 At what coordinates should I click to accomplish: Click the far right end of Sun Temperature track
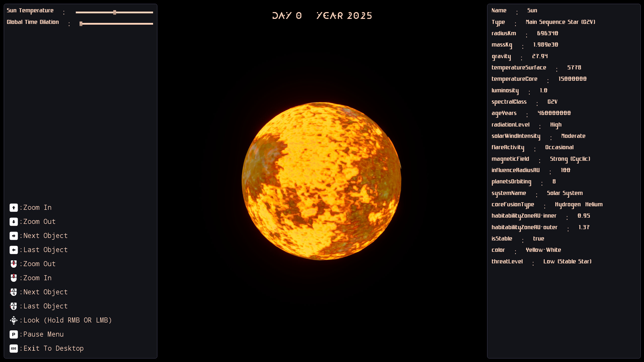click(x=152, y=12)
